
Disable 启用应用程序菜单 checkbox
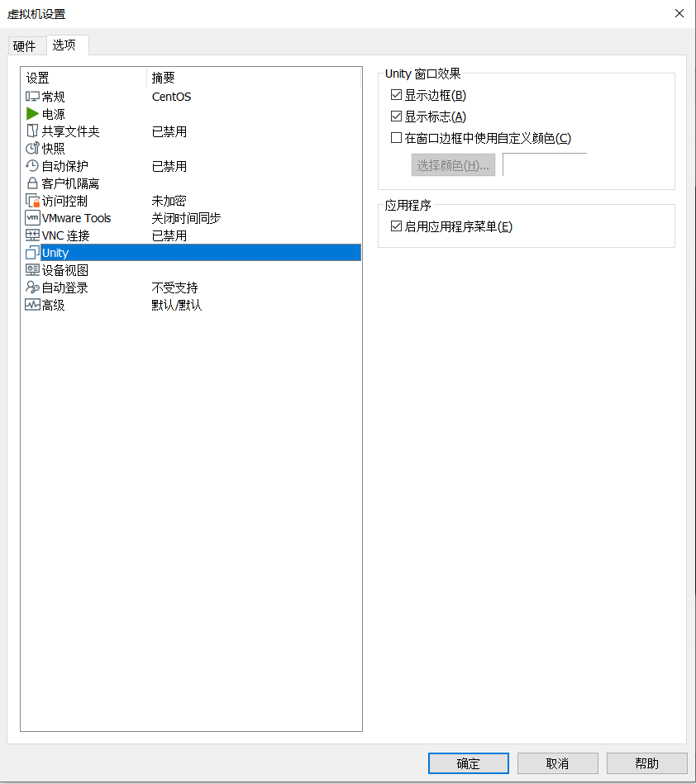pos(396,226)
